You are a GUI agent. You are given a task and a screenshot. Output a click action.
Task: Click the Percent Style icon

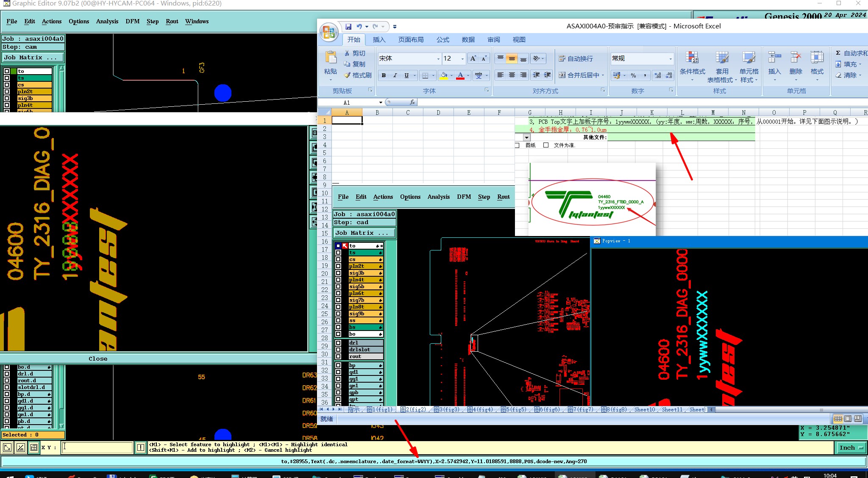pyautogui.click(x=633, y=75)
